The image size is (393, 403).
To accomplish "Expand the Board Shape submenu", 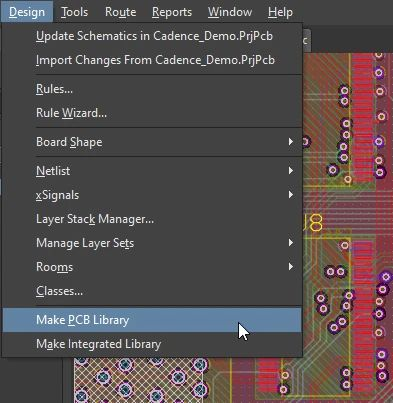I will pos(152,142).
